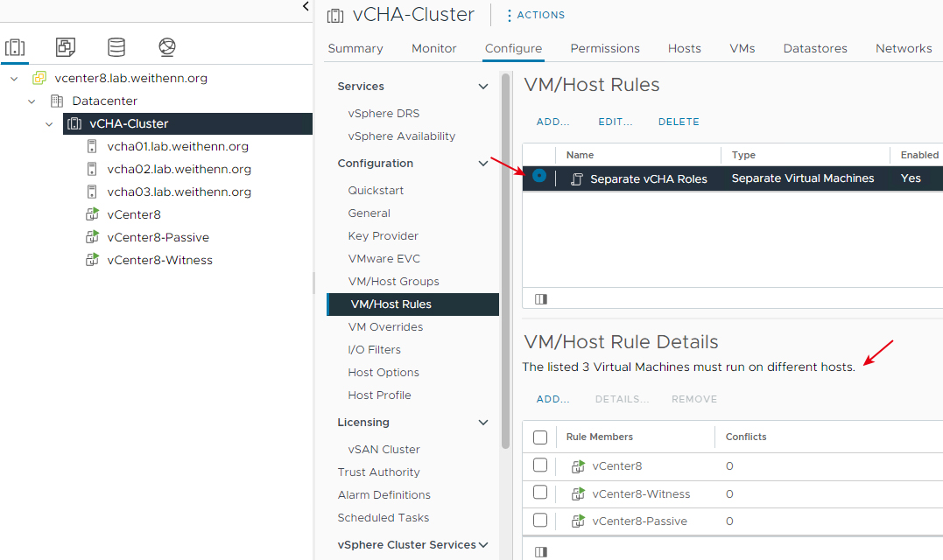Collapse the Licensing section
The image size is (943, 560).
point(483,423)
